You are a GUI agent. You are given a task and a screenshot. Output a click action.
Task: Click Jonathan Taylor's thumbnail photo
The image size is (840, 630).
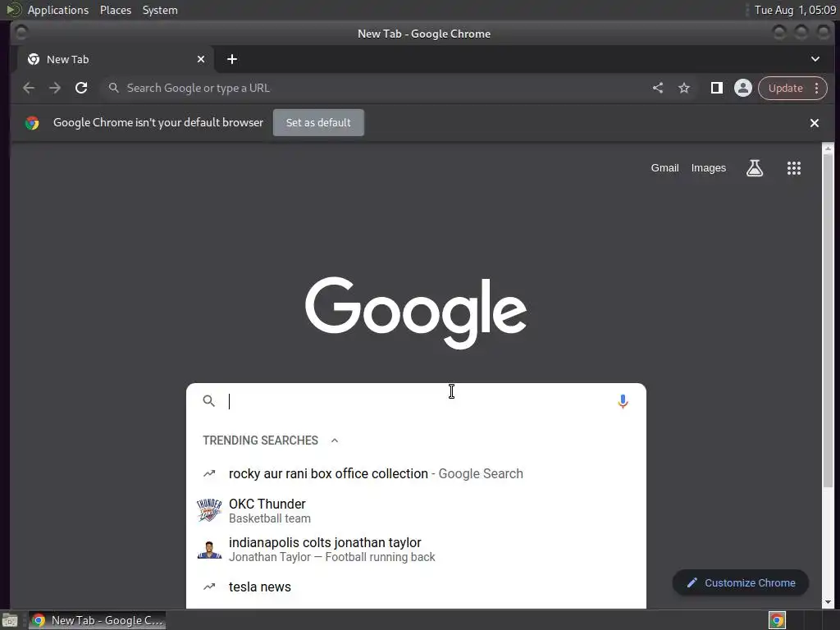209,550
